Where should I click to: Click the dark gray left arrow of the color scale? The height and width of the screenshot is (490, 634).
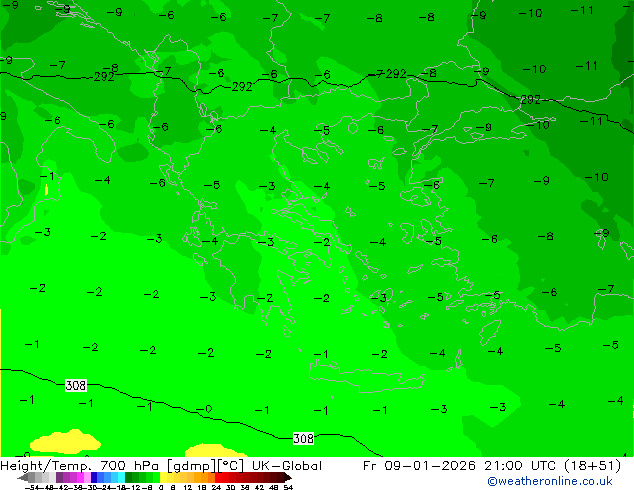pyautogui.click(x=23, y=477)
